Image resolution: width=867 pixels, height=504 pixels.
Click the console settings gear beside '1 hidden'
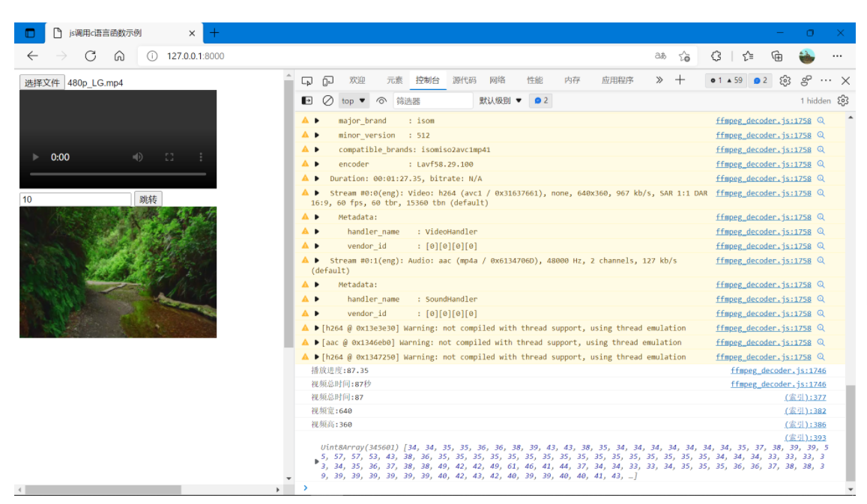tap(843, 100)
